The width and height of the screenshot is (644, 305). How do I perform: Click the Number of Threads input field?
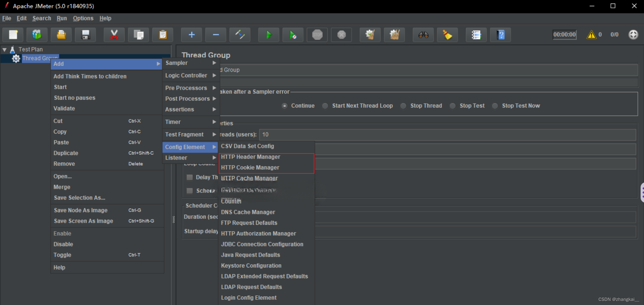(448, 134)
